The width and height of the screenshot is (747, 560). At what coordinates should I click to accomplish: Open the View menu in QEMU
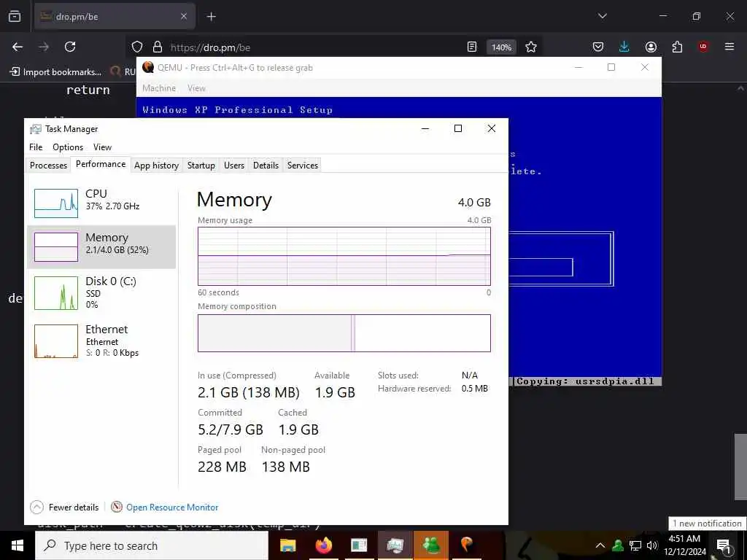pos(196,88)
